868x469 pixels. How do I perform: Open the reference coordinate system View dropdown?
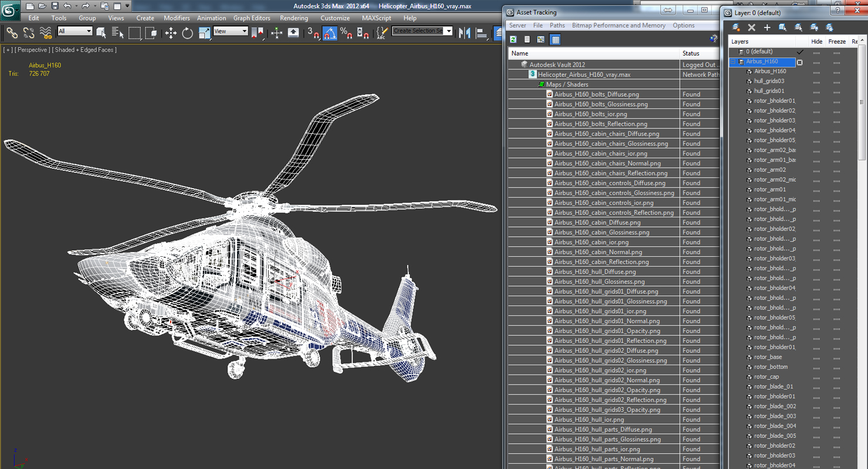pyautogui.click(x=230, y=31)
